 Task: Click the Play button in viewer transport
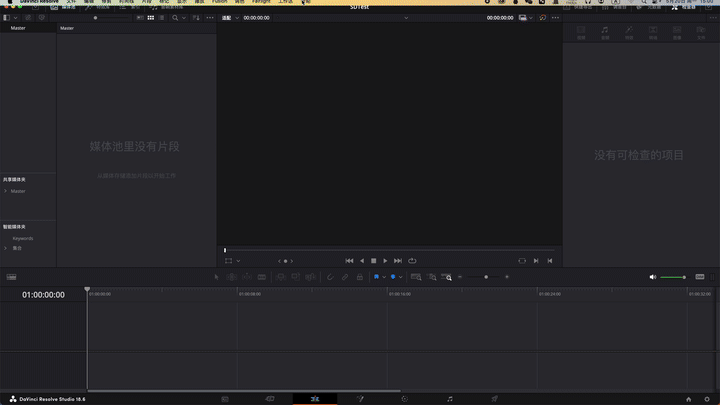pyautogui.click(x=385, y=260)
